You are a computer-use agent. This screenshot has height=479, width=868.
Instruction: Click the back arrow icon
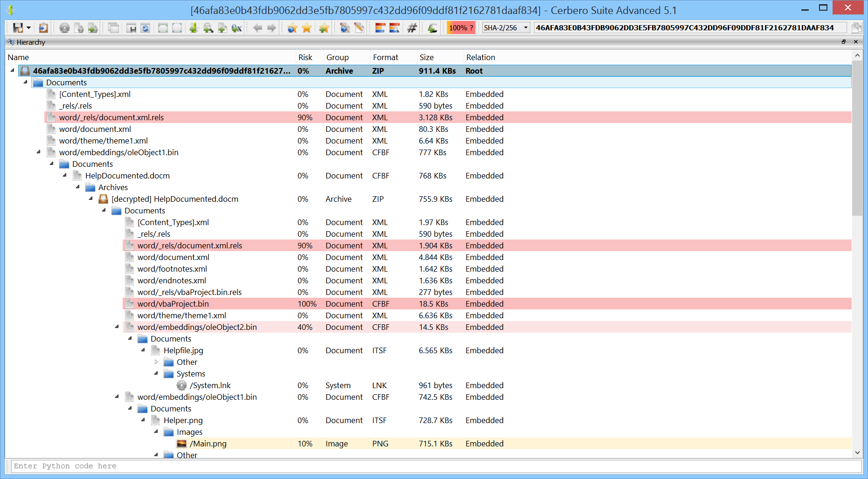coord(257,28)
